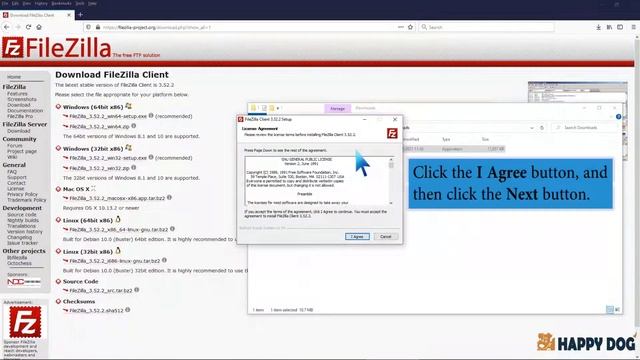Open Privacy Policy link in sidebar

pyautogui.click(x=22, y=194)
